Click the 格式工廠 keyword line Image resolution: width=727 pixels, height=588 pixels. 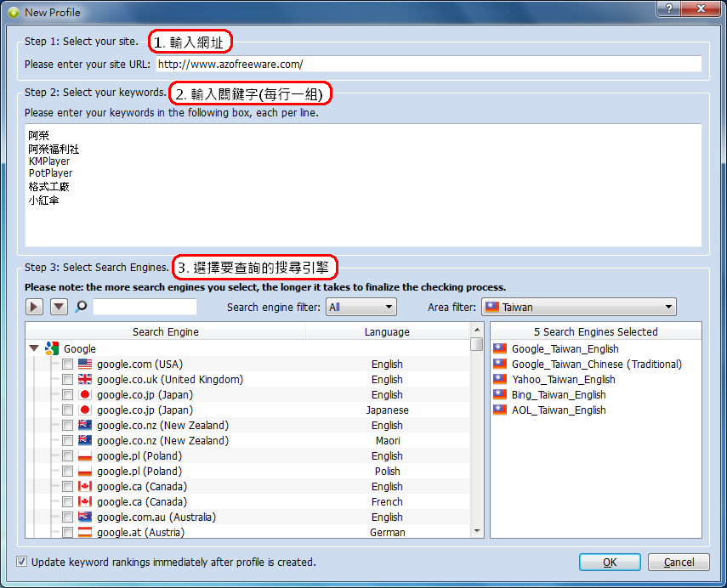[48, 186]
